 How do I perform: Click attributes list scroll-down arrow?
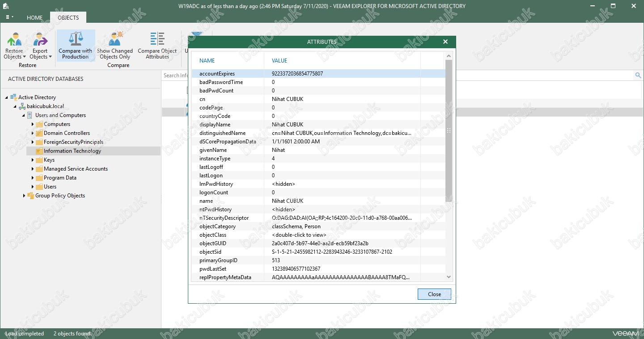pyautogui.click(x=449, y=277)
